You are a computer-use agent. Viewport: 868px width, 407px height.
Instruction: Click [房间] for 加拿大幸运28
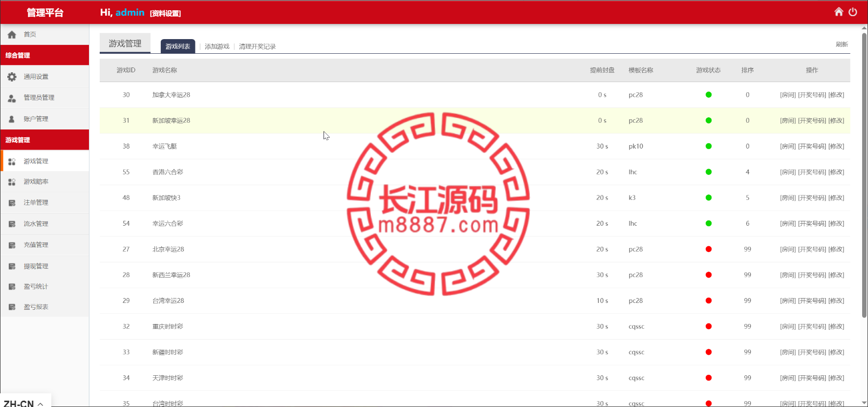(788, 95)
